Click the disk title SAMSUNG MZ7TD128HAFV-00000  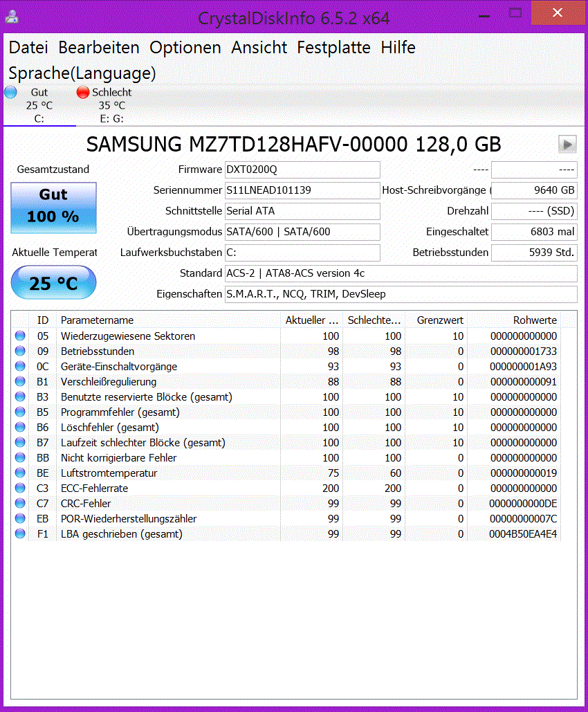click(294, 145)
